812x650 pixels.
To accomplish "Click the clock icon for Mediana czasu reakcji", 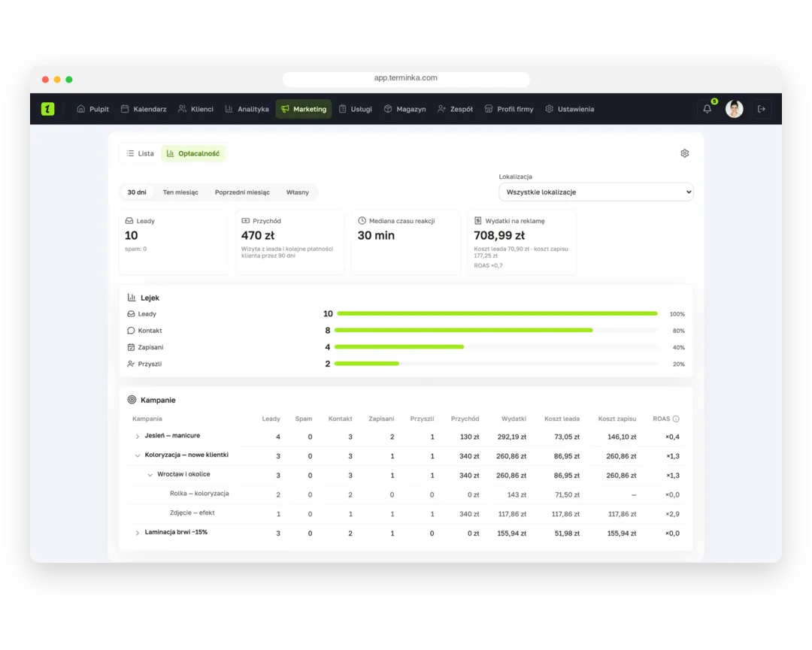I will [362, 220].
